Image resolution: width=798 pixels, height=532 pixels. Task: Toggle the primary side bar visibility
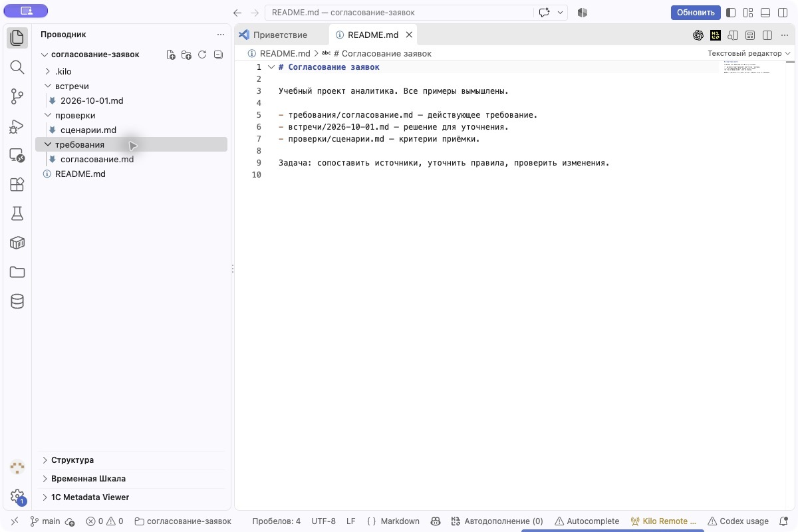[x=731, y=13]
